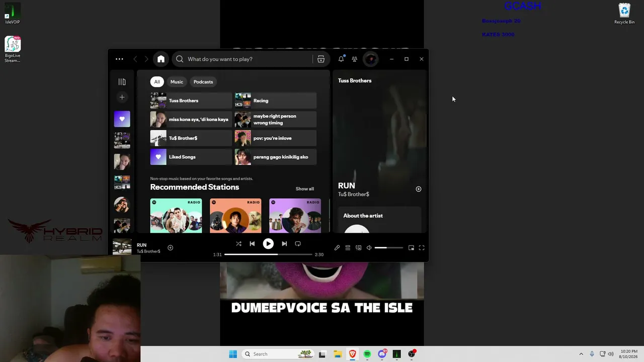The image size is (644, 362).
Task: Skip to the next track
Action: 284,244
